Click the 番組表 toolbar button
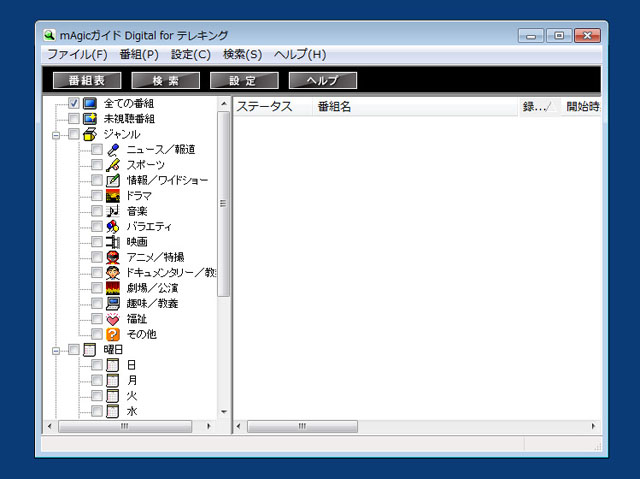Image resolution: width=640 pixels, height=479 pixels. (87, 80)
